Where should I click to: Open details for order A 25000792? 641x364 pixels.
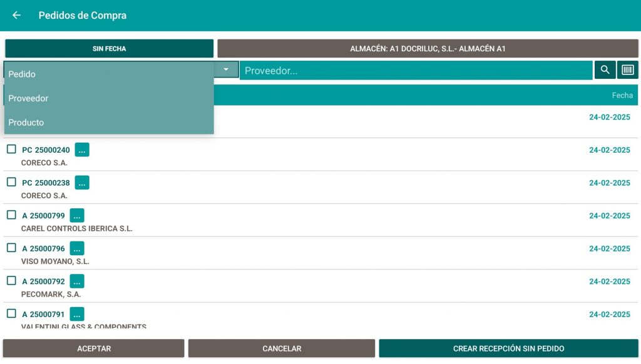(77, 281)
